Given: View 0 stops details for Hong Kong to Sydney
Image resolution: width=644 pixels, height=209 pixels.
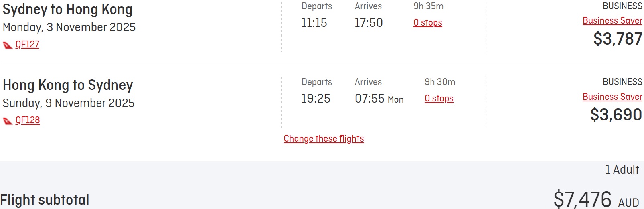Looking at the screenshot, I should pos(439,99).
